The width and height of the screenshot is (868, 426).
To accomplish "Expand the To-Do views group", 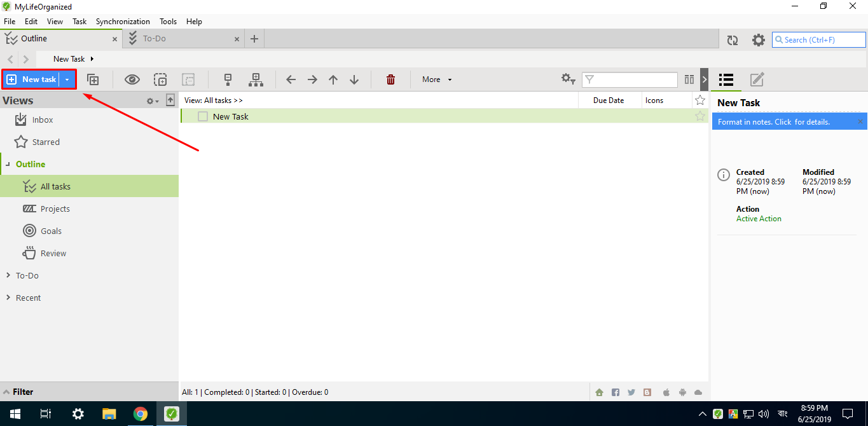I will tap(8, 275).
